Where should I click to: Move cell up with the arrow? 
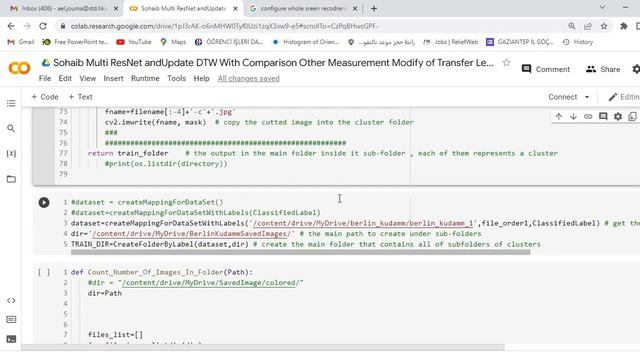click(558, 117)
